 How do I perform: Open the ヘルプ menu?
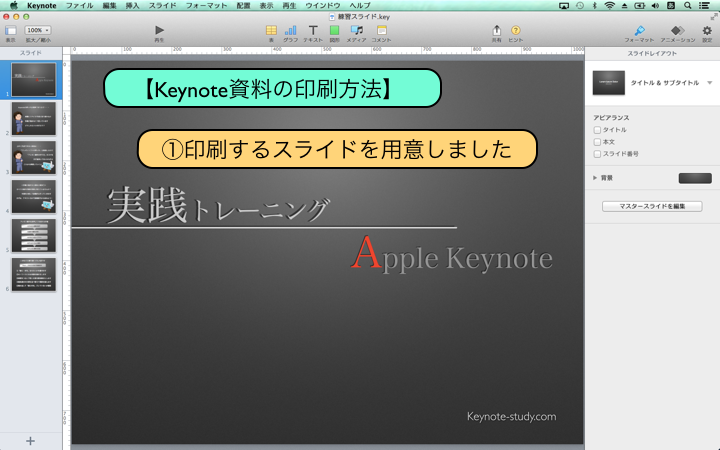pos(360,6)
